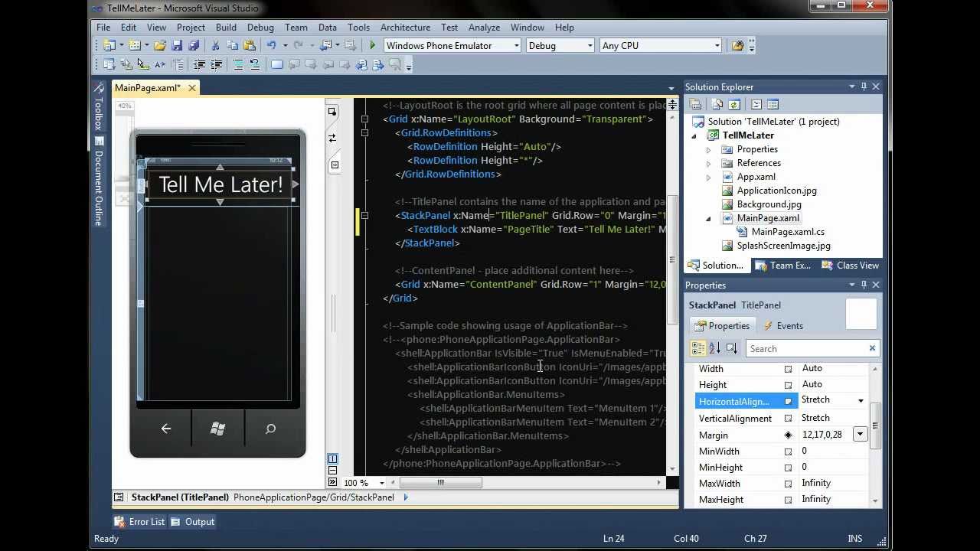Click the Categorized view icon in Properties
Viewport: 980px width, 551px height.
[x=698, y=348]
